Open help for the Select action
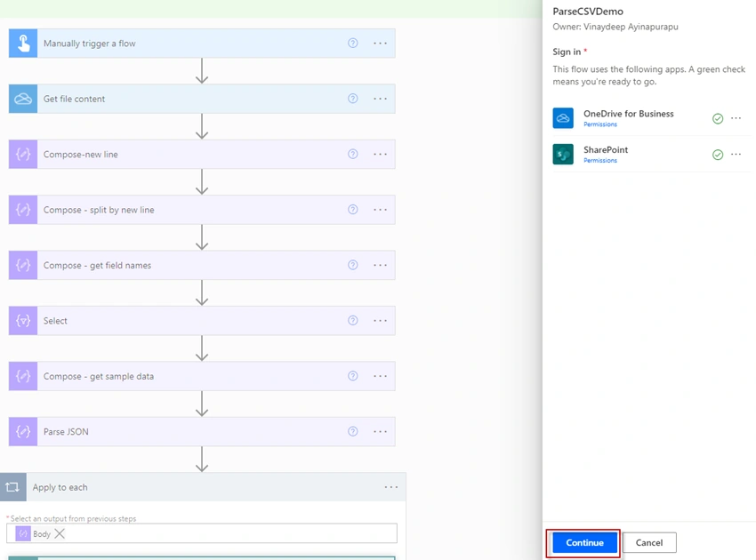This screenshot has height=560, width=756. coord(353,320)
